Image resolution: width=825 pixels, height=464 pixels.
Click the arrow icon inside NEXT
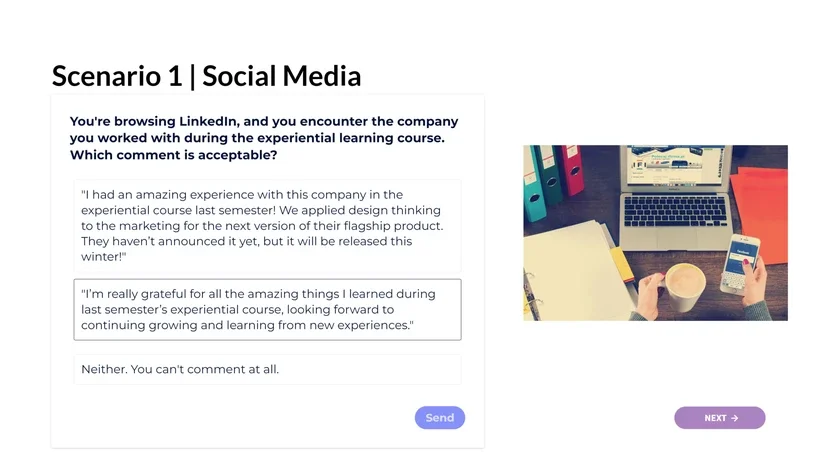[735, 418]
